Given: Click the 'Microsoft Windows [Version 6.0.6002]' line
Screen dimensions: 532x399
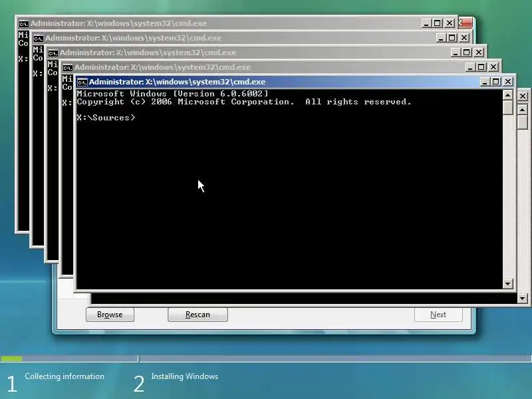Looking at the screenshot, I should point(172,94).
